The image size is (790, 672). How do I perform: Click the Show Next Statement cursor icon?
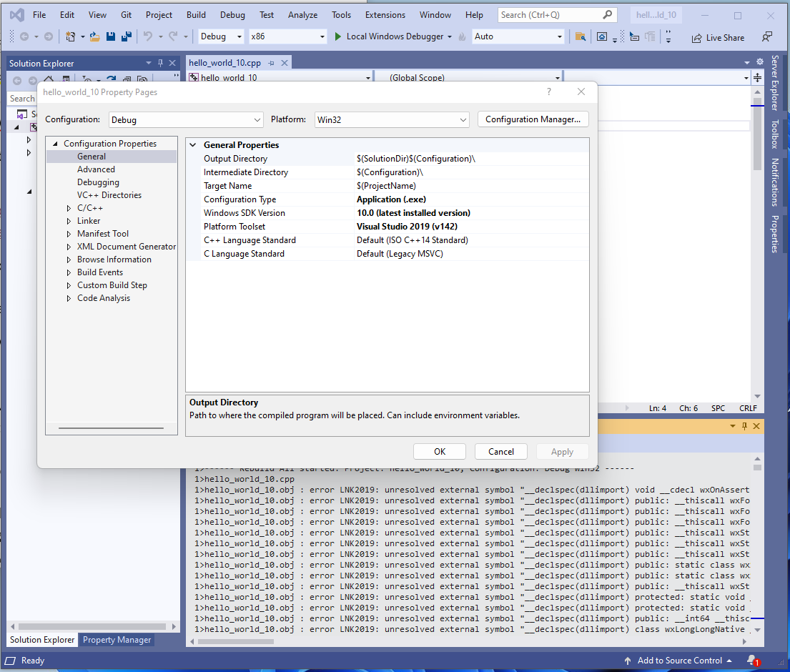[x=635, y=36]
